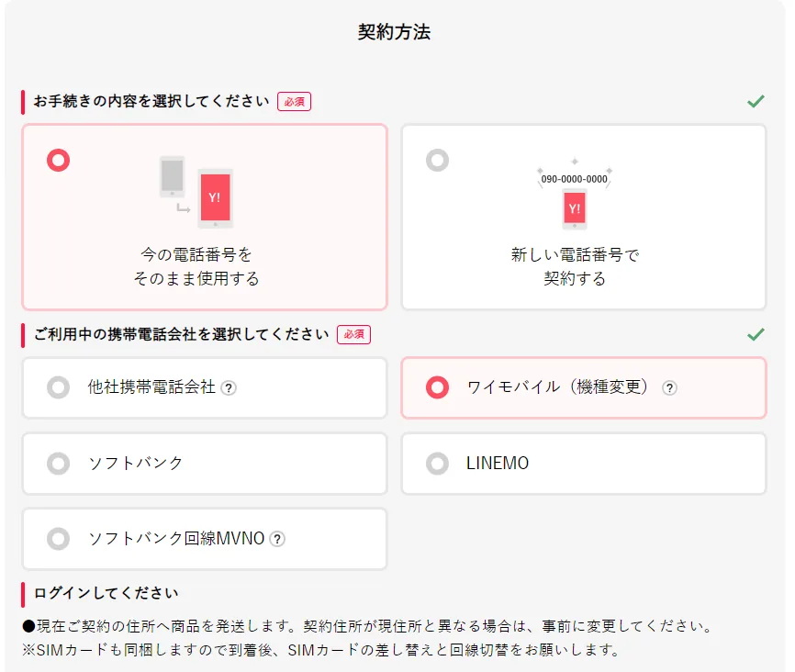Click the ソフトバンク label text
This screenshot has width=795, height=672.
point(135,463)
